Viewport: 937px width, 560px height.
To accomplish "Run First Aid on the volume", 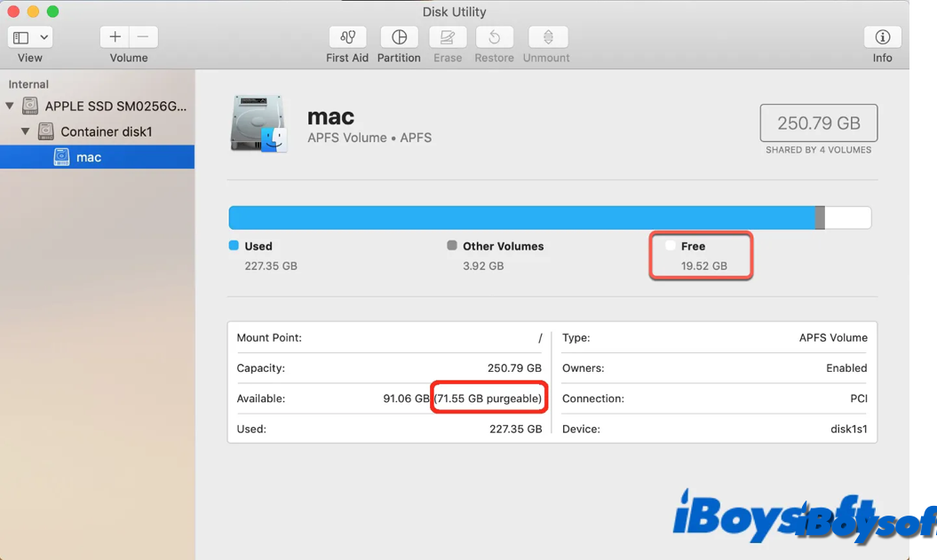I will tap(347, 37).
